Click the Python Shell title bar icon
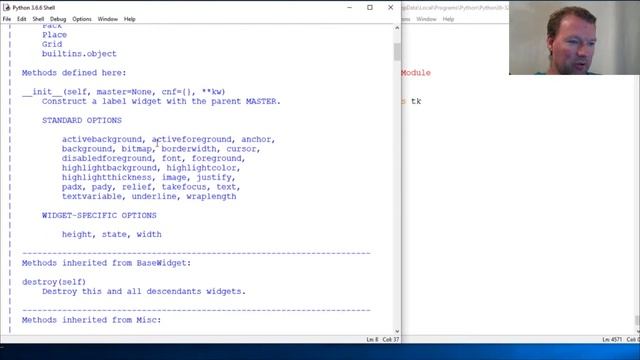Viewport: 640px width, 360px height. [7, 7]
